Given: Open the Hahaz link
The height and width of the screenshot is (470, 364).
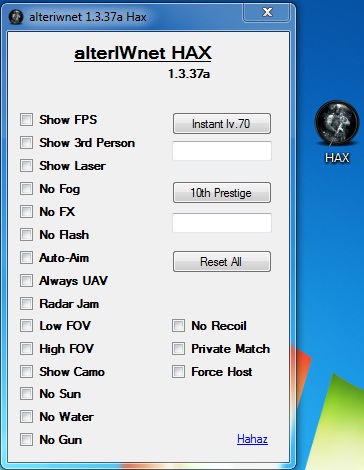Looking at the screenshot, I should (252, 439).
